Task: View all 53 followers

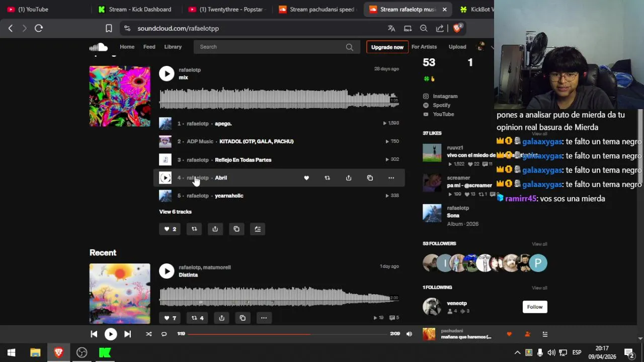Action: (x=539, y=244)
